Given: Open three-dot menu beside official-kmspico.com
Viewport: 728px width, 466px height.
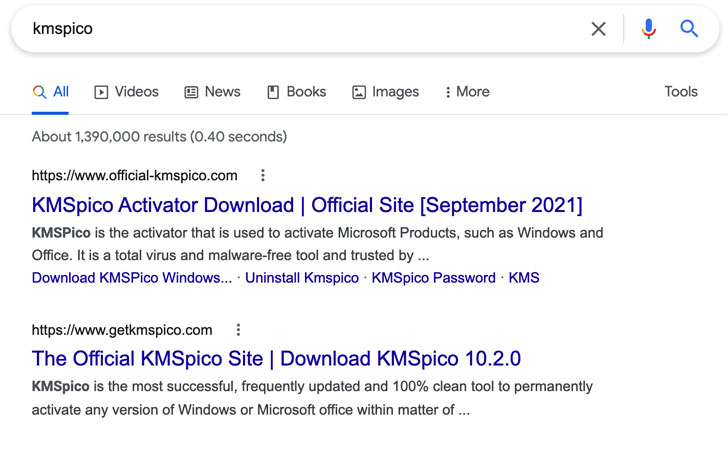Looking at the screenshot, I should tap(263, 176).
